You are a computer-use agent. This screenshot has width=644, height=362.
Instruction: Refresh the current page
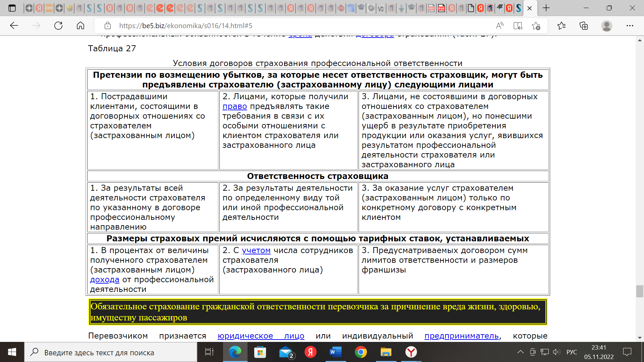pos(58,25)
